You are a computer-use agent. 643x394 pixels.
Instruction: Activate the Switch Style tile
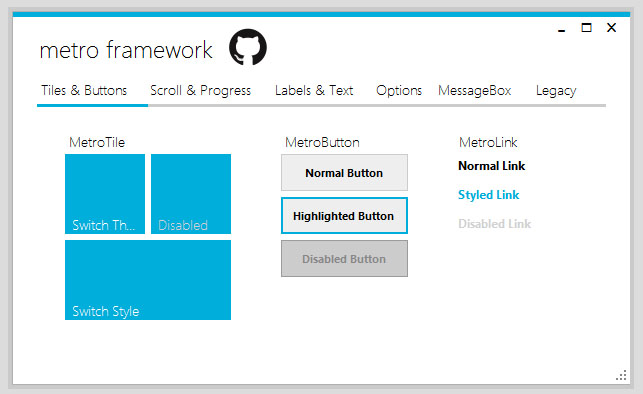pyautogui.click(x=148, y=280)
